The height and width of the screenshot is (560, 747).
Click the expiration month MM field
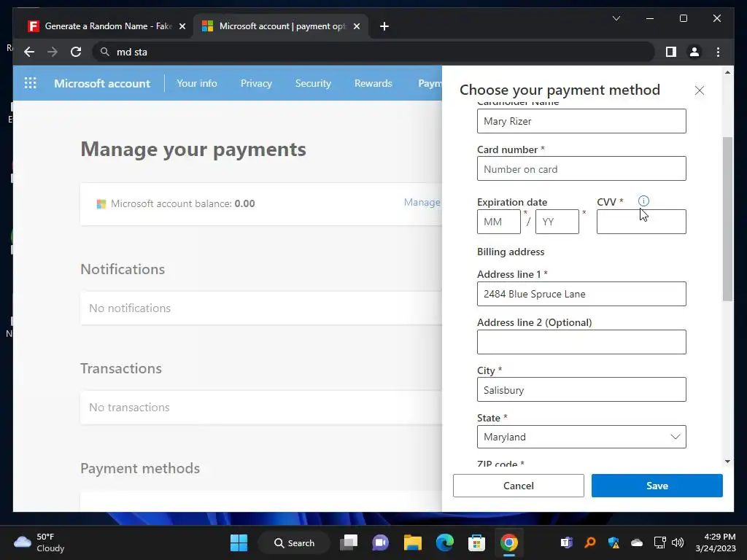(x=498, y=222)
